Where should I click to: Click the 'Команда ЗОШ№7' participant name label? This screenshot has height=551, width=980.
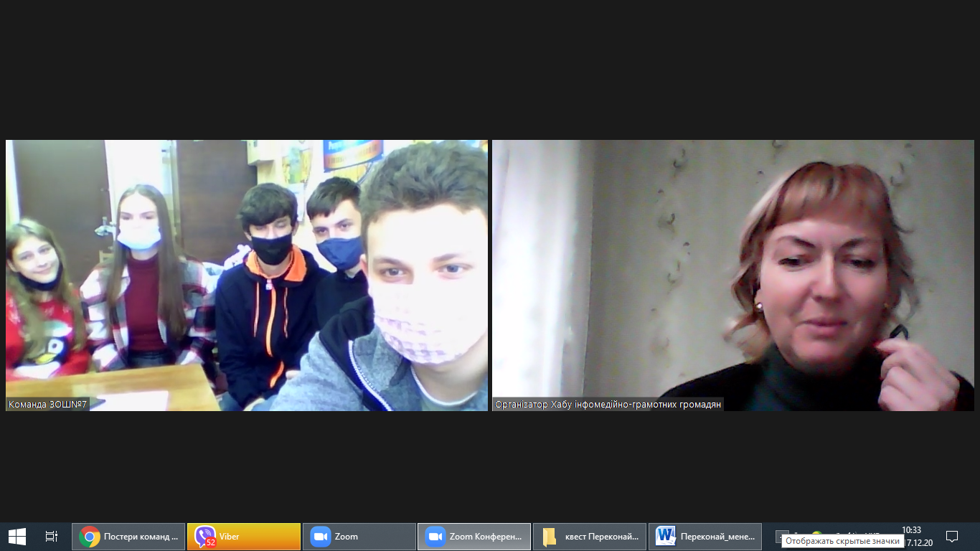[x=47, y=405]
